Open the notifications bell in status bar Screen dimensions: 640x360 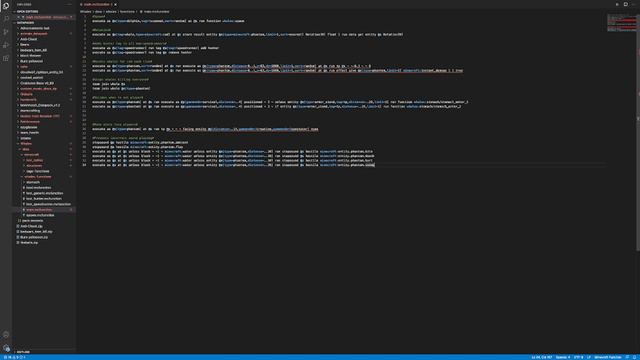point(635,358)
